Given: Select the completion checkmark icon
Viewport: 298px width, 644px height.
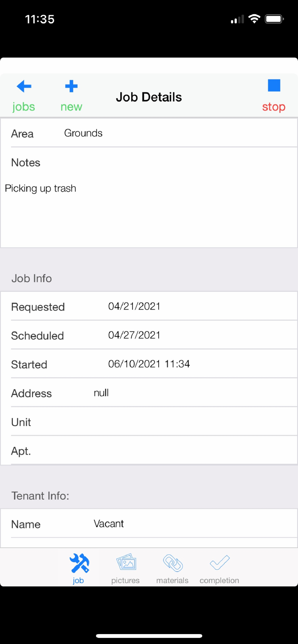Looking at the screenshot, I should pos(219,562).
